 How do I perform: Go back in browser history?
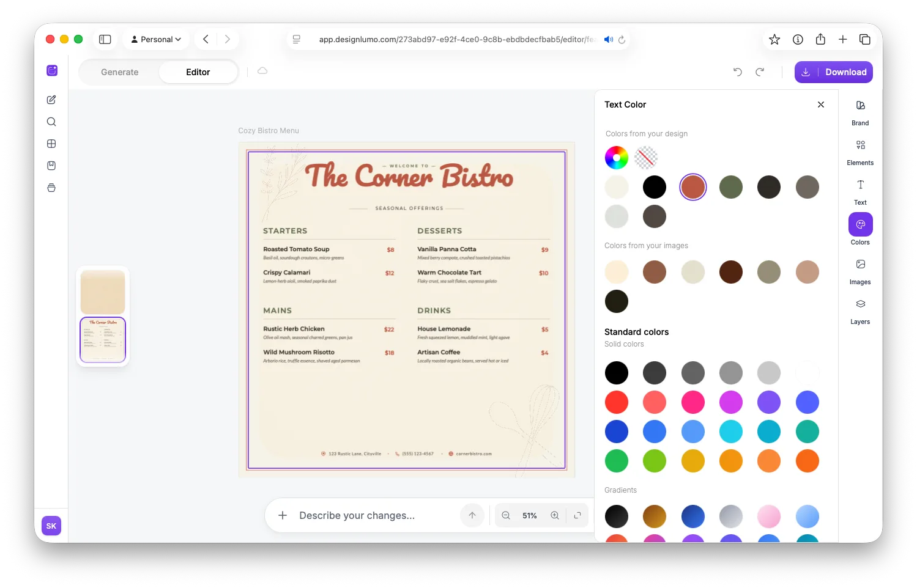coord(206,39)
